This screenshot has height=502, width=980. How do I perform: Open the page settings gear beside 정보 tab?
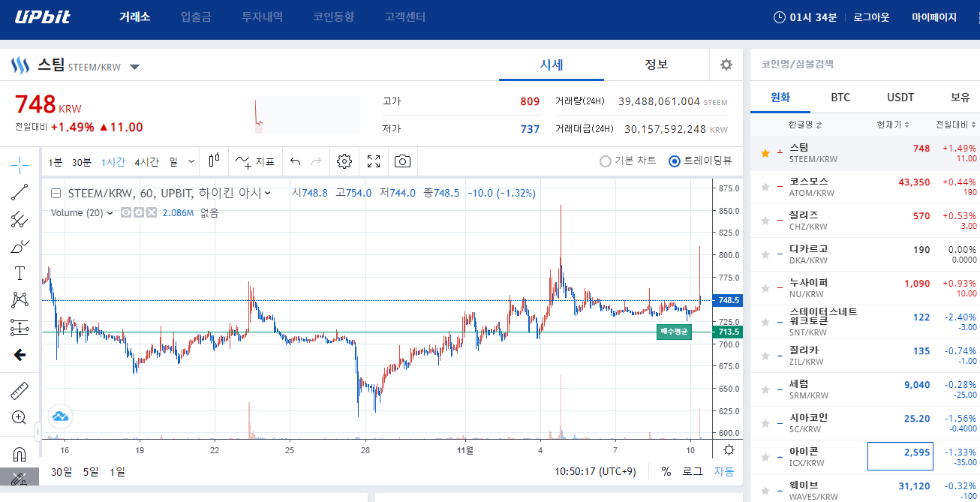point(726,65)
